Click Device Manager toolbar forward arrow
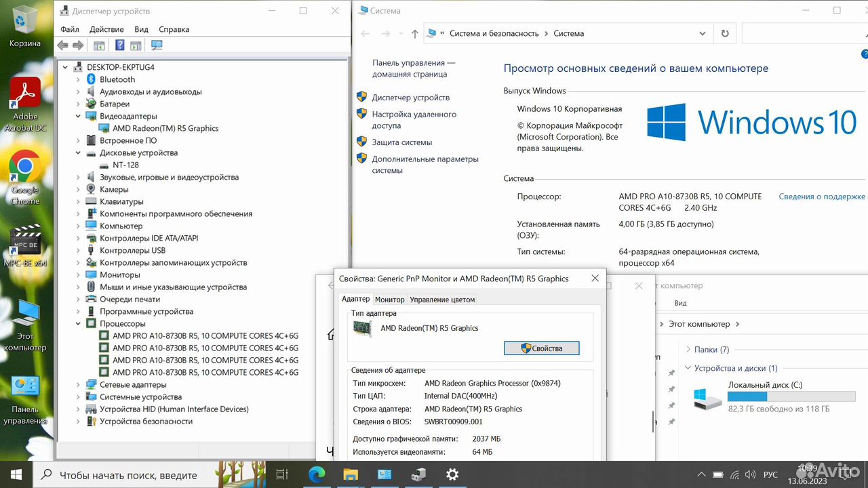 (78, 45)
